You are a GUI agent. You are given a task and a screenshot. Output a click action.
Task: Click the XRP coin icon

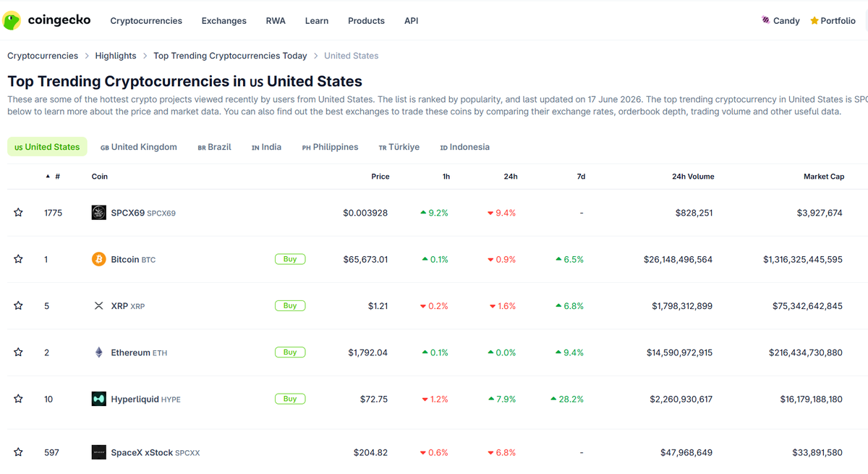tap(99, 306)
